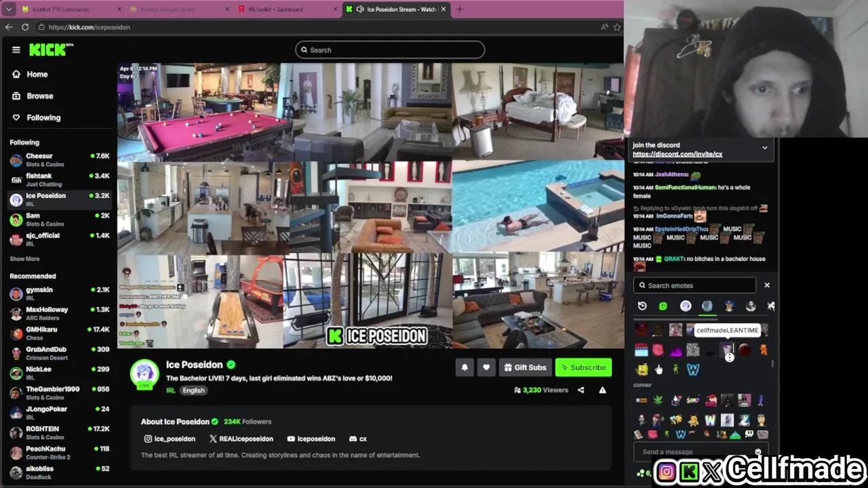Open fishtank channel in Following
This screenshot has height=488, width=868.
pyautogui.click(x=60, y=180)
